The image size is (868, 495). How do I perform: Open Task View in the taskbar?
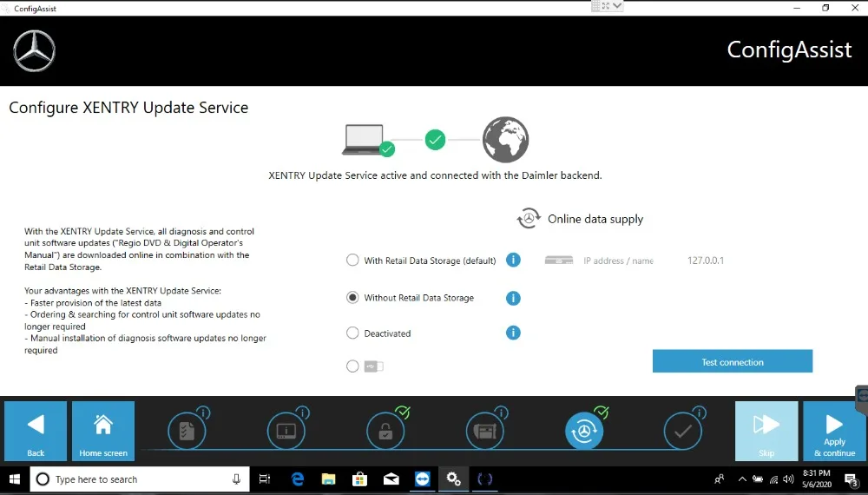pyautogui.click(x=265, y=479)
